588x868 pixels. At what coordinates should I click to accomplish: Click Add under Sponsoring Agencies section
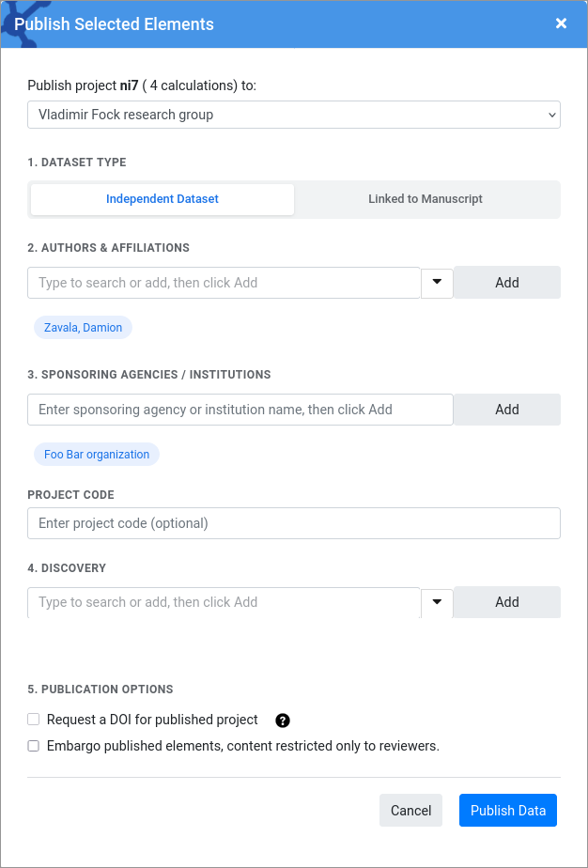coord(506,410)
